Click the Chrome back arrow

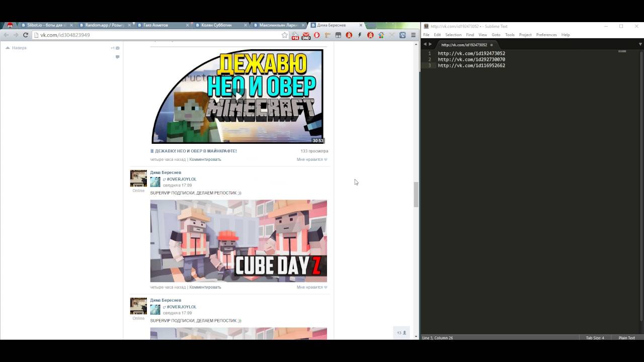tap(6, 35)
